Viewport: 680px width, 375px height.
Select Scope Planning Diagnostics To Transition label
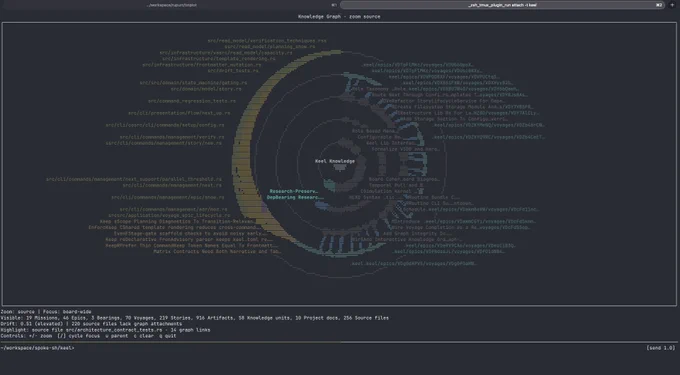(178, 222)
